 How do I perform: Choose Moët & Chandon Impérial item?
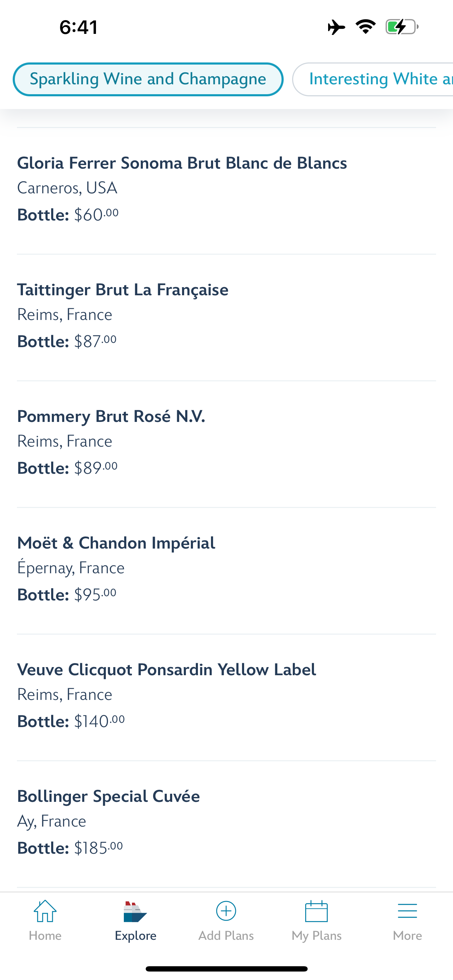pos(116,543)
